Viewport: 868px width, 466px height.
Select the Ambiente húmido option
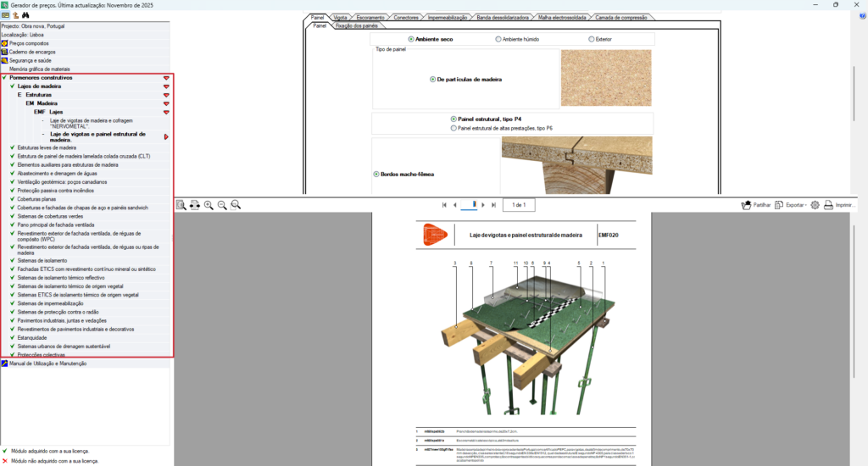click(498, 39)
